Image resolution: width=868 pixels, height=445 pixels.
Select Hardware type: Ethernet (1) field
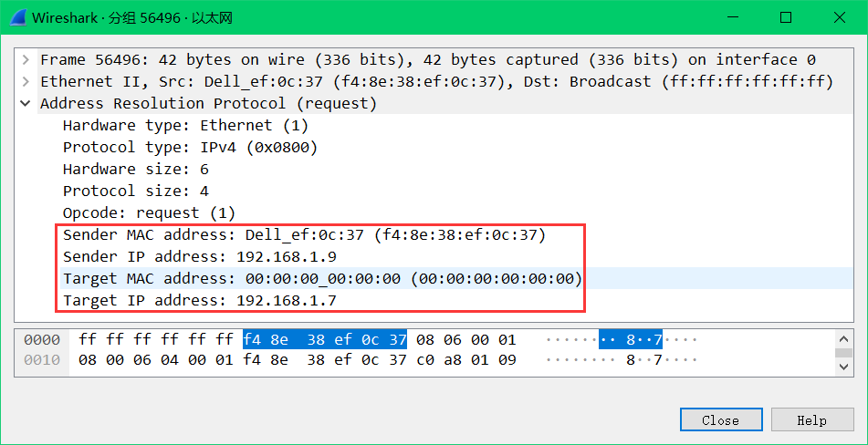click(x=185, y=126)
